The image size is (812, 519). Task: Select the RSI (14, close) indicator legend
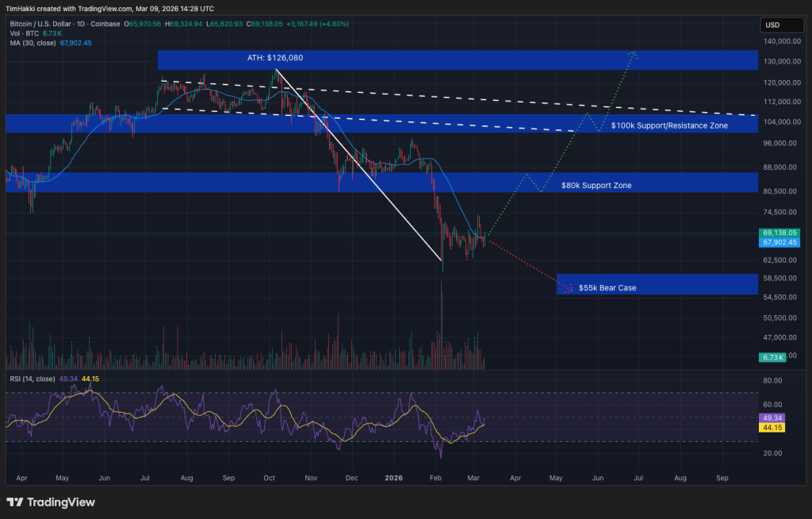pyautogui.click(x=33, y=379)
